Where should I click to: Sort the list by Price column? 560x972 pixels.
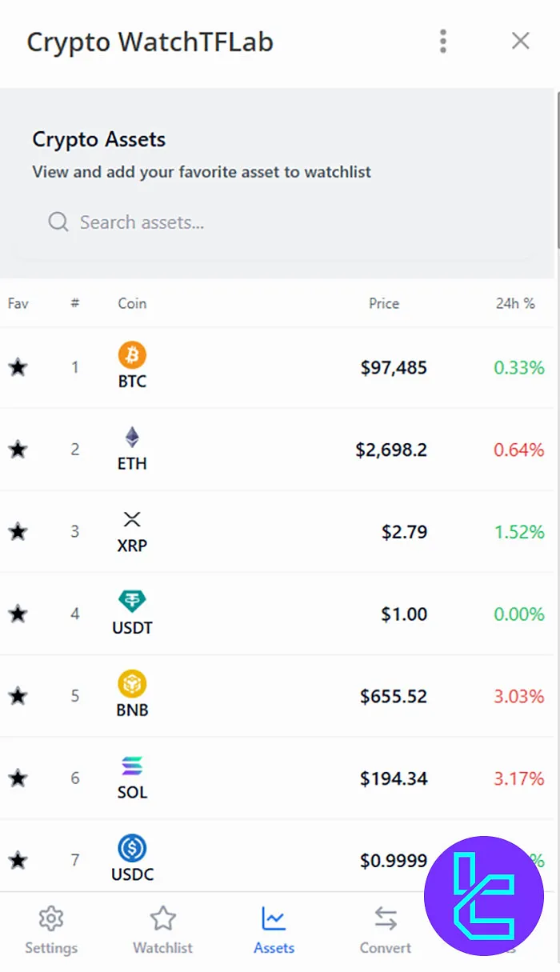pyautogui.click(x=384, y=303)
